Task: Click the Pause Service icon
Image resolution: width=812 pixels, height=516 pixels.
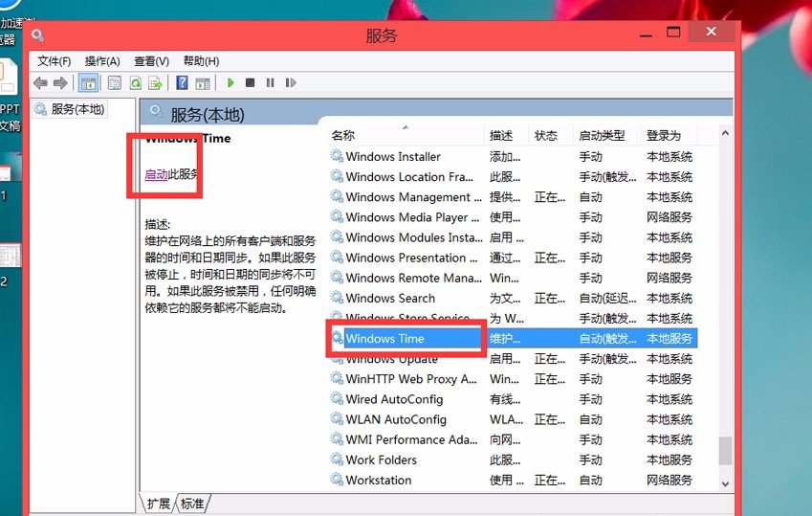Action: (x=271, y=82)
